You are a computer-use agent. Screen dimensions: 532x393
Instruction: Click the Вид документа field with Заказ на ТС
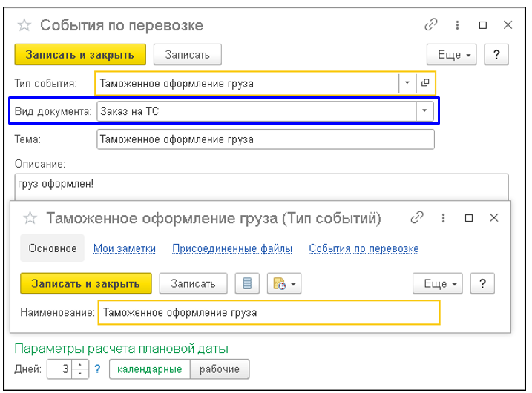coord(256,111)
